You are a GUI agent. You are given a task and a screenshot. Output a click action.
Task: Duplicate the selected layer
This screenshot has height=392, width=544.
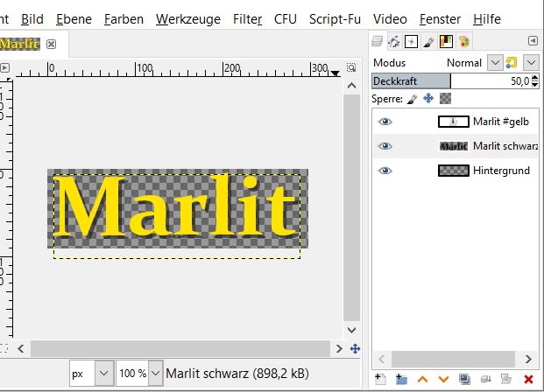pos(464,379)
